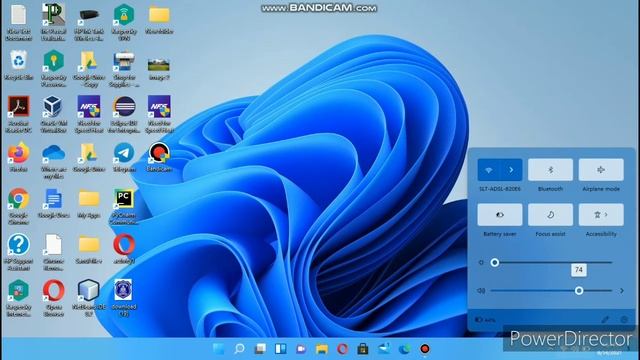
Task: Open taskbar Search magnifier
Action: [240, 349]
